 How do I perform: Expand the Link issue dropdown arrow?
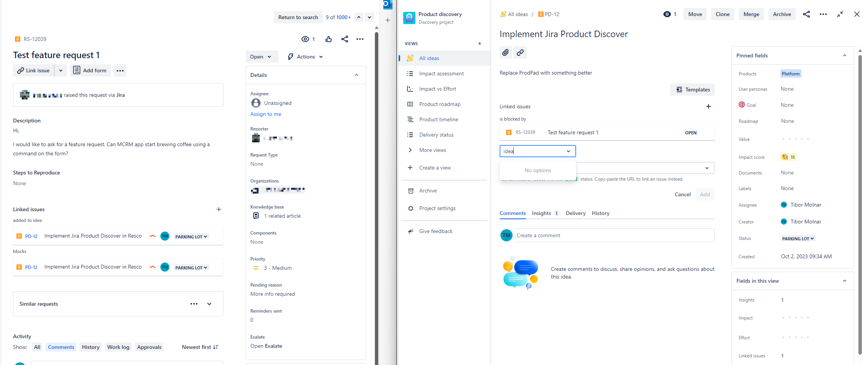point(61,70)
